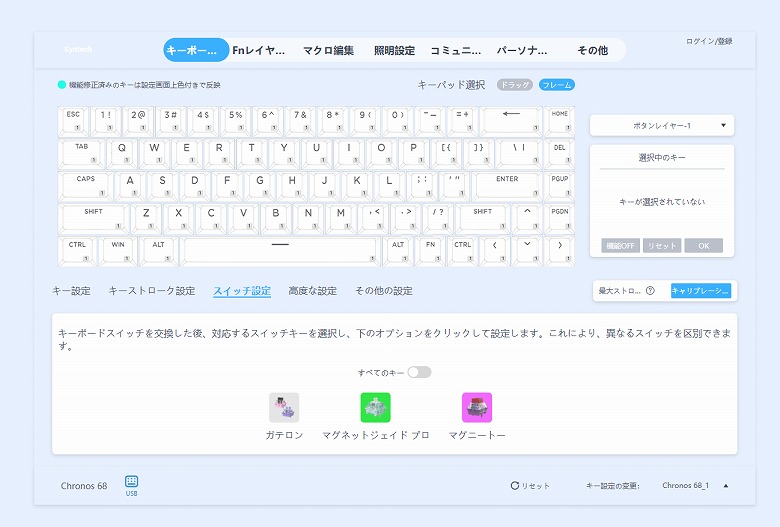The height and width of the screenshot is (527, 780).
Task: Select the ESC key on keyboard layout
Action: point(74,121)
